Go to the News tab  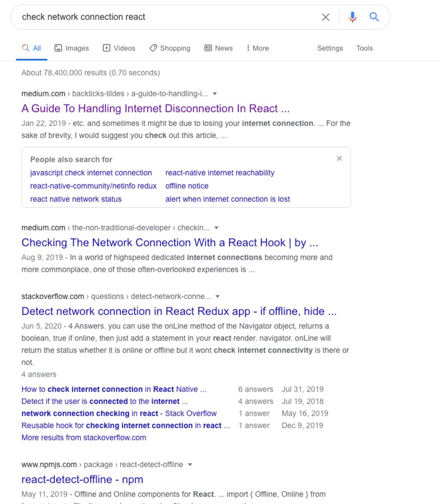[218, 48]
